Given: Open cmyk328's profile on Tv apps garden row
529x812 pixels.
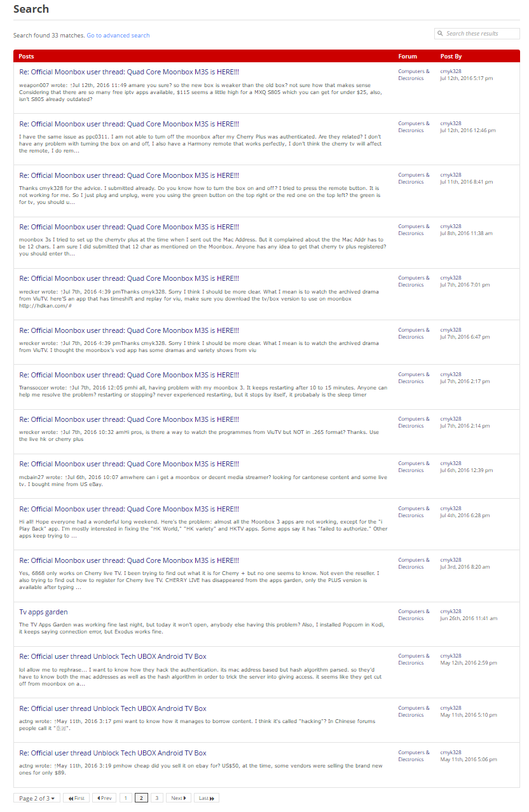Looking at the screenshot, I should pyautogui.click(x=451, y=611).
